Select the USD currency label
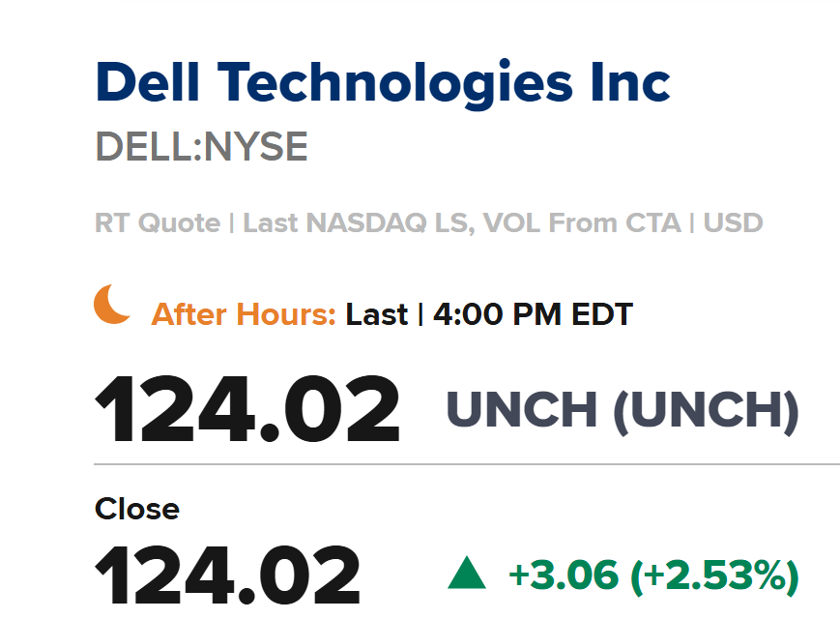Viewport: 840px width, 619px height. coord(733,223)
